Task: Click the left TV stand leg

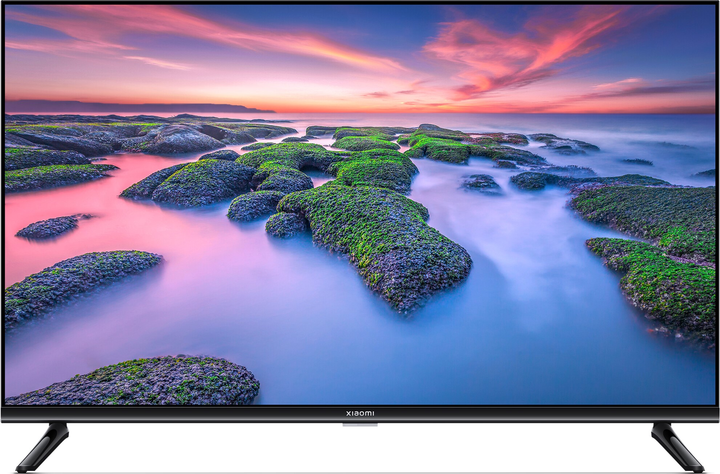Action: [x=44, y=445]
